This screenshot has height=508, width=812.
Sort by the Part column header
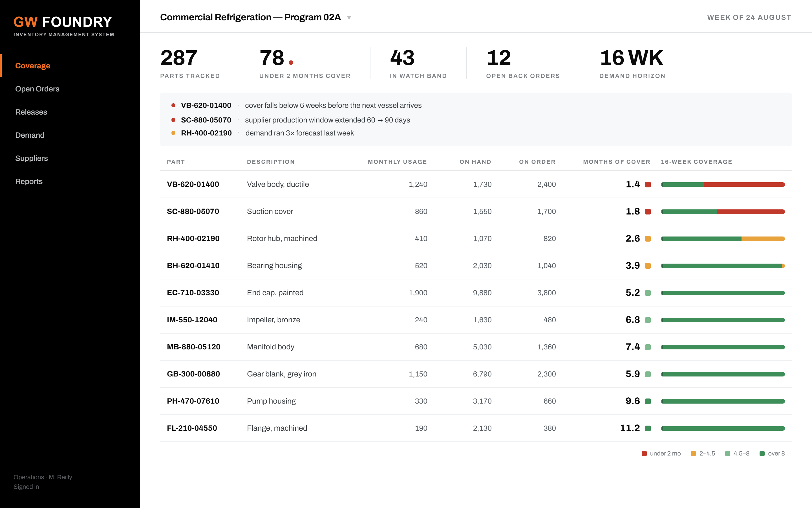(176, 162)
